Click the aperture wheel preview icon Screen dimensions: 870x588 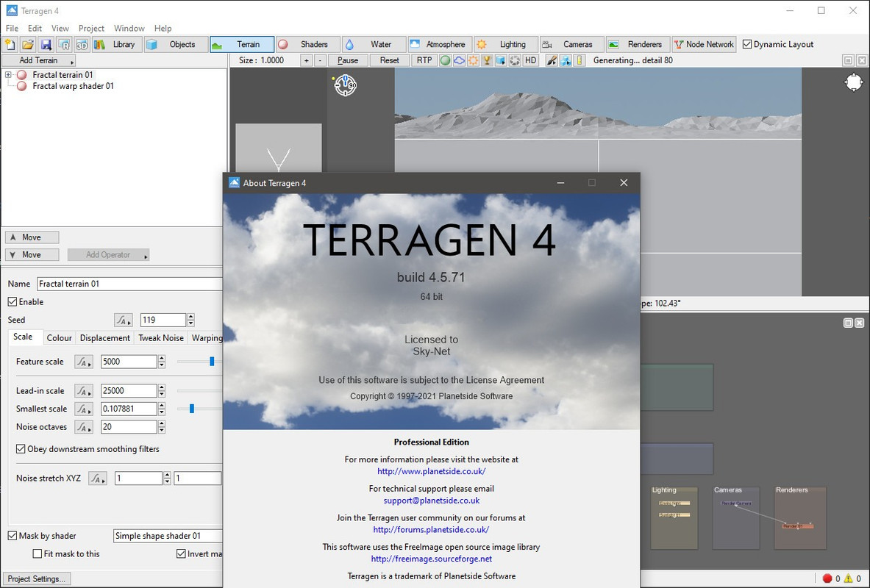click(x=515, y=60)
